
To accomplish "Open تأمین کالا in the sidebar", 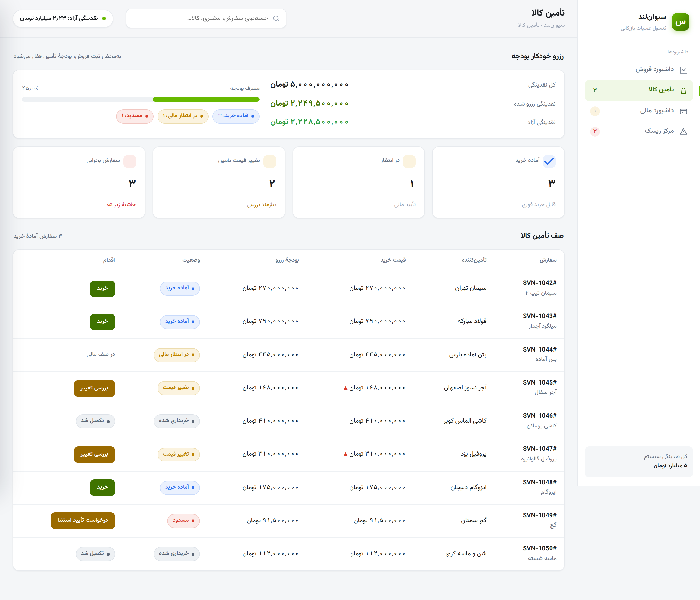I will 639,90.
